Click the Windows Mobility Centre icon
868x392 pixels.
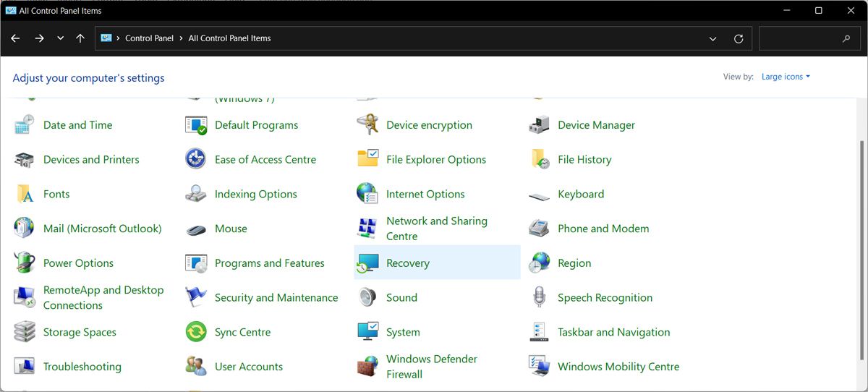(539, 367)
